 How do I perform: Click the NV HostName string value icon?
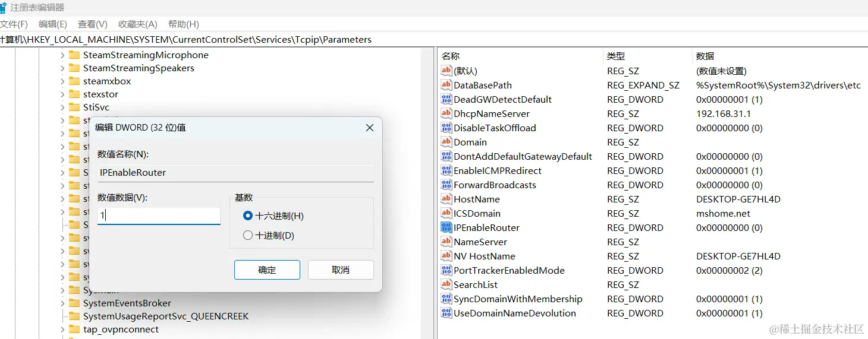point(446,256)
